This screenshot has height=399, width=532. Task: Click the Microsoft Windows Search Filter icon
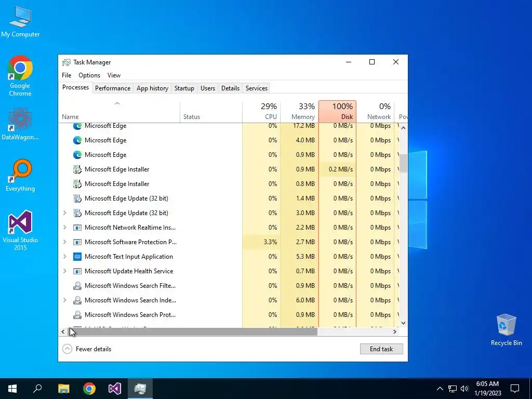tap(77, 286)
